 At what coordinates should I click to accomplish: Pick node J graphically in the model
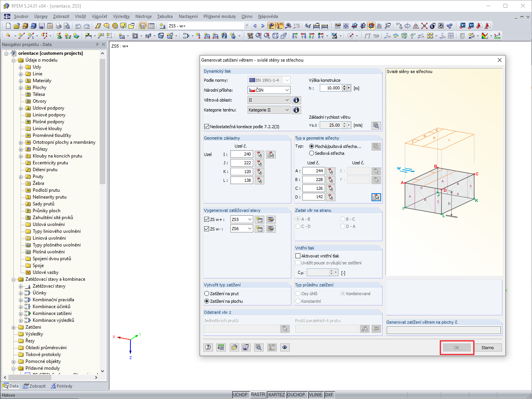tap(259, 163)
